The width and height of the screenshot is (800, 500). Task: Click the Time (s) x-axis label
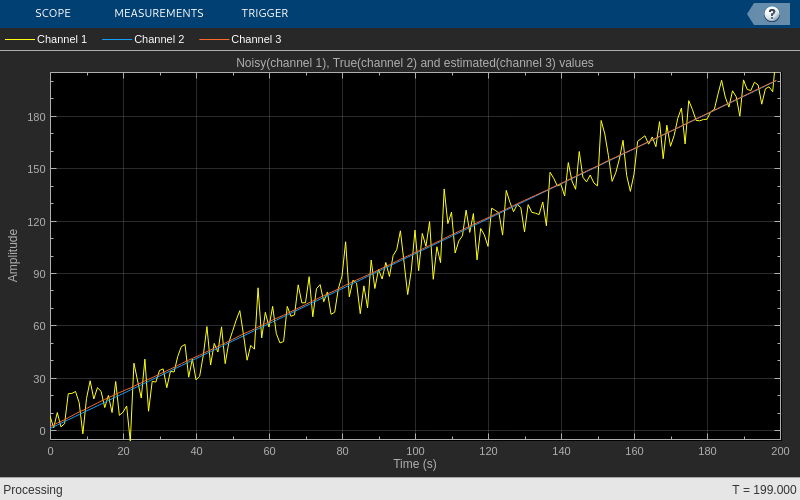[x=415, y=464]
